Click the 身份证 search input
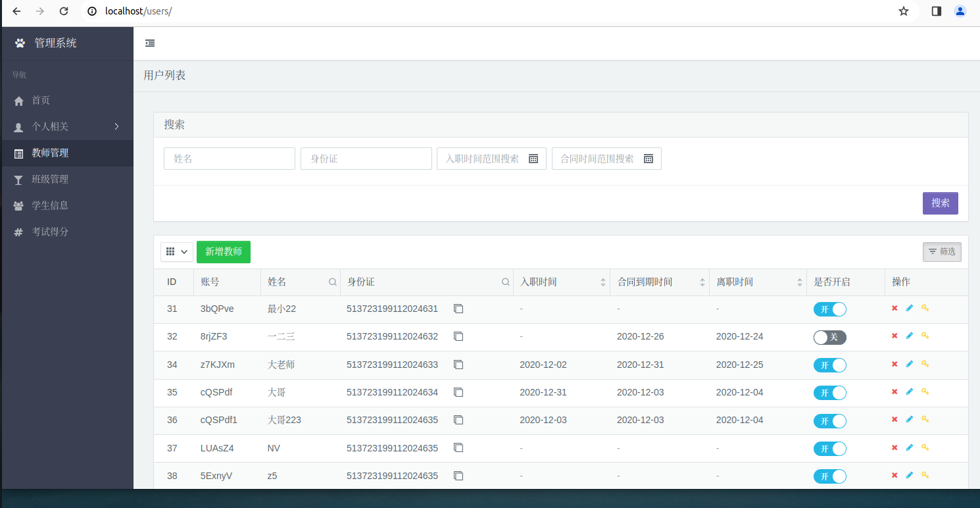The image size is (980, 508). 366,159
